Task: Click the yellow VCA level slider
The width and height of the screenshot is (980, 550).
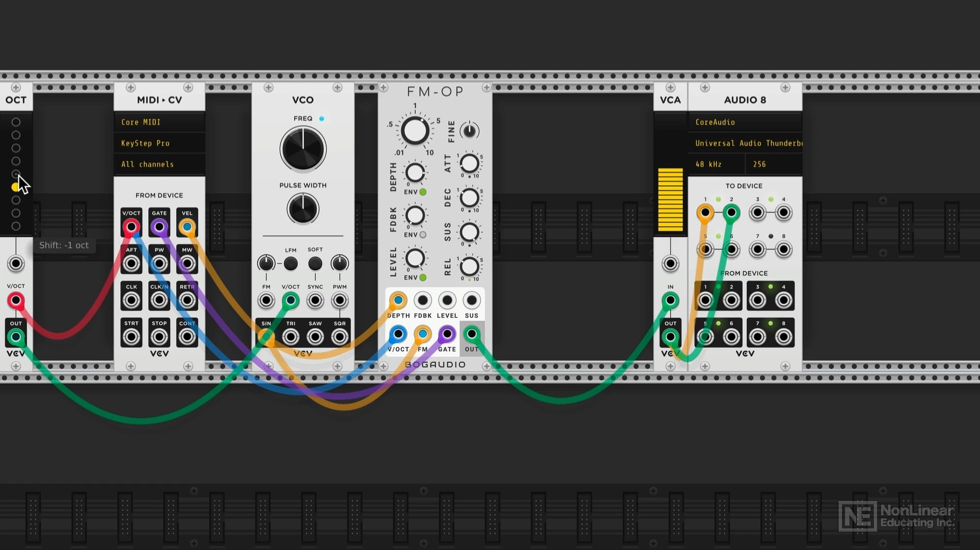Action: click(670, 199)
